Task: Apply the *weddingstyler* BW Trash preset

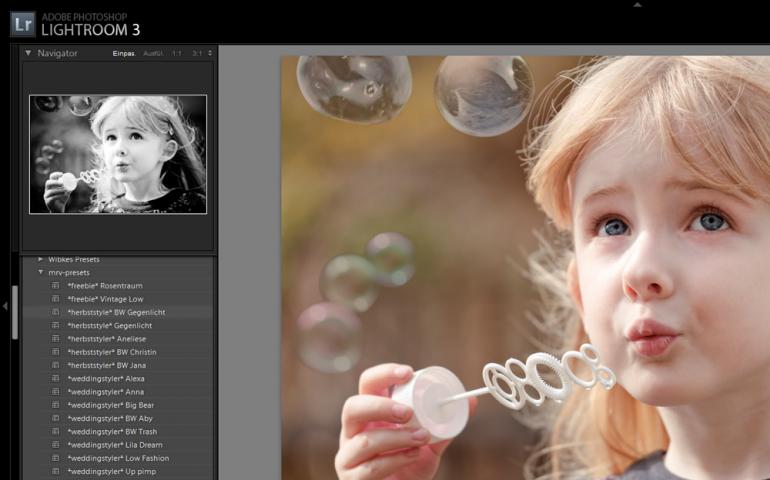Action: (112, 431)
